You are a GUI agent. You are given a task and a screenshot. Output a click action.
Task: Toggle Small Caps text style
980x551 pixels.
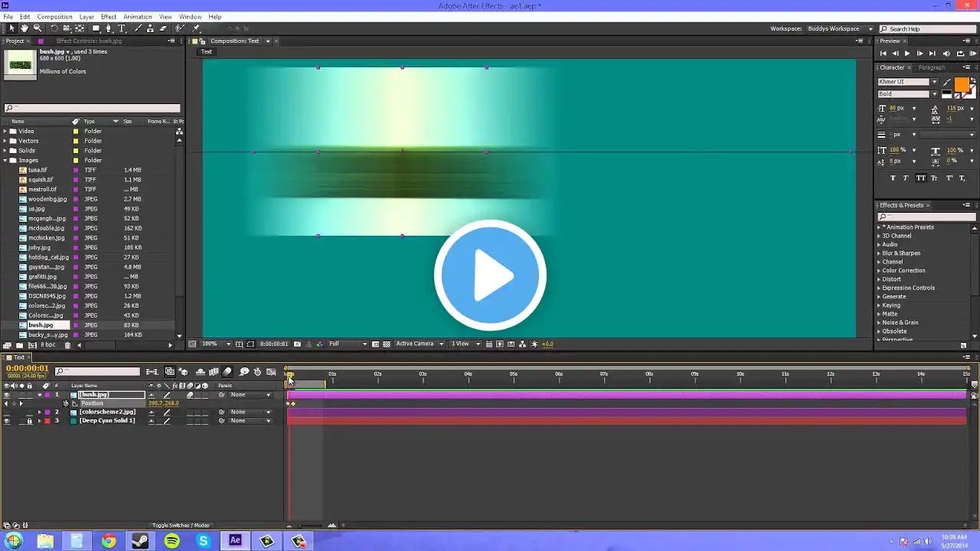pos(935,178)
